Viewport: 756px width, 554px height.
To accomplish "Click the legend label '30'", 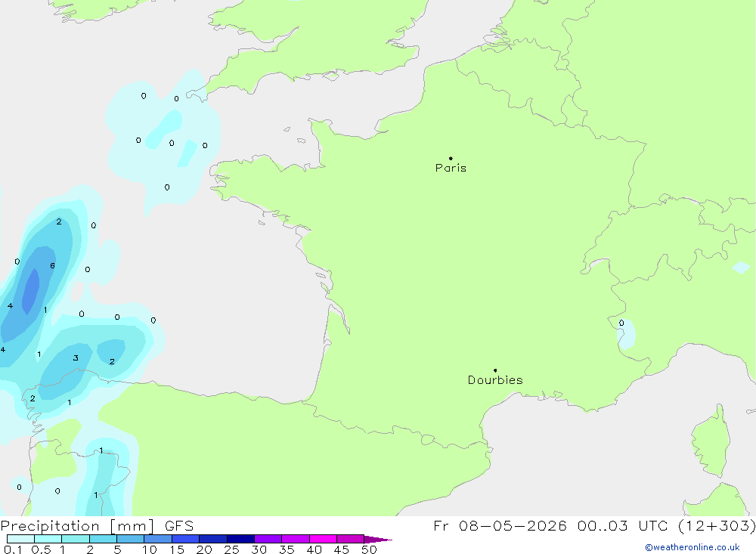I will pos(259,549).
